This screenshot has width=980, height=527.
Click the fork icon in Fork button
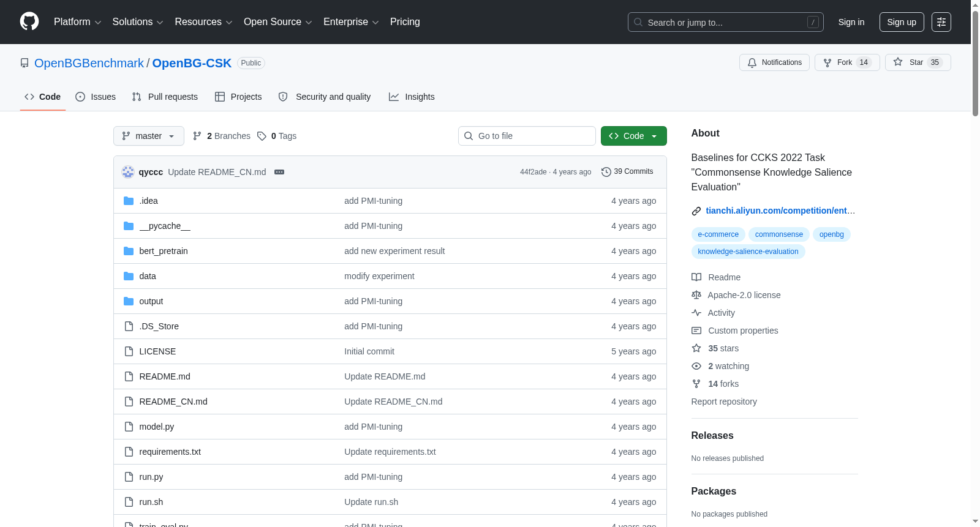click(827, 62)
